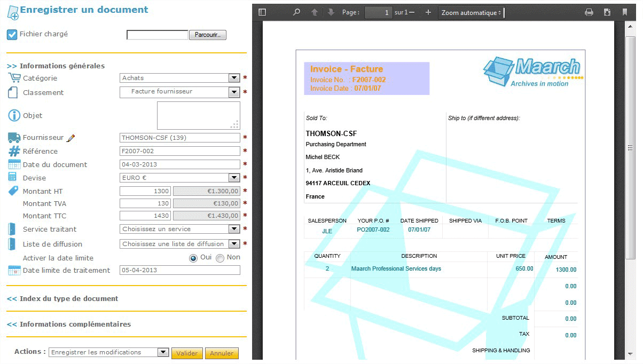This screenshot has height=364, width=643.
Task: Open calendar icon for Date limite de traitement
Action: coord(14,270)
